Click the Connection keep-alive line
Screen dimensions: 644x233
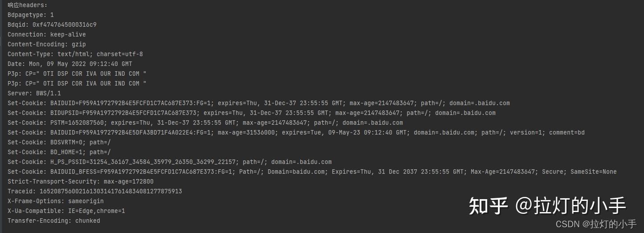47,35
